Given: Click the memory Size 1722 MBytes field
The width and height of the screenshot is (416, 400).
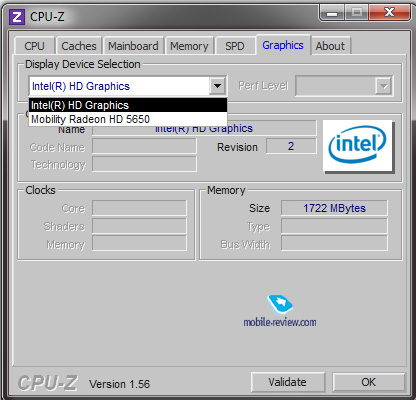Looking at the screenshot, I should (334, 208).
